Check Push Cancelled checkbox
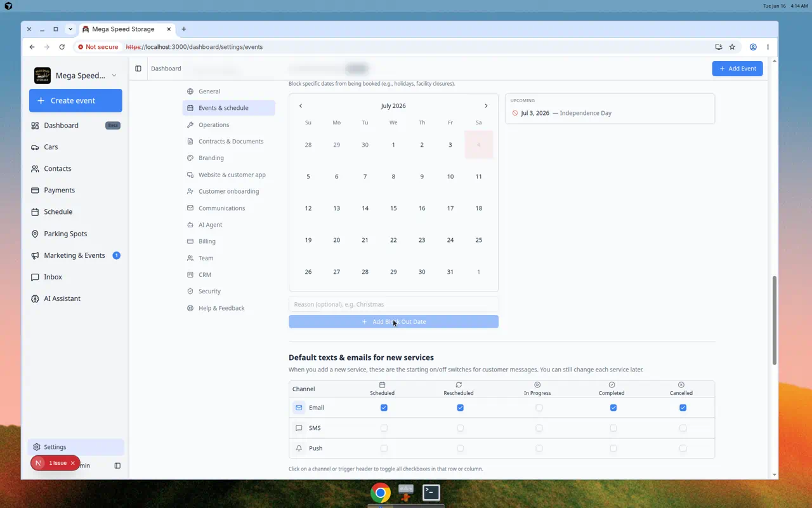The image size is (812, 508). click(x=683, y=448)
